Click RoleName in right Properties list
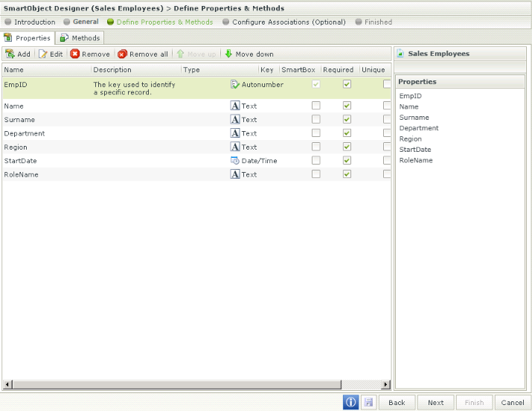The image size is (532, 411). (416, 160)
